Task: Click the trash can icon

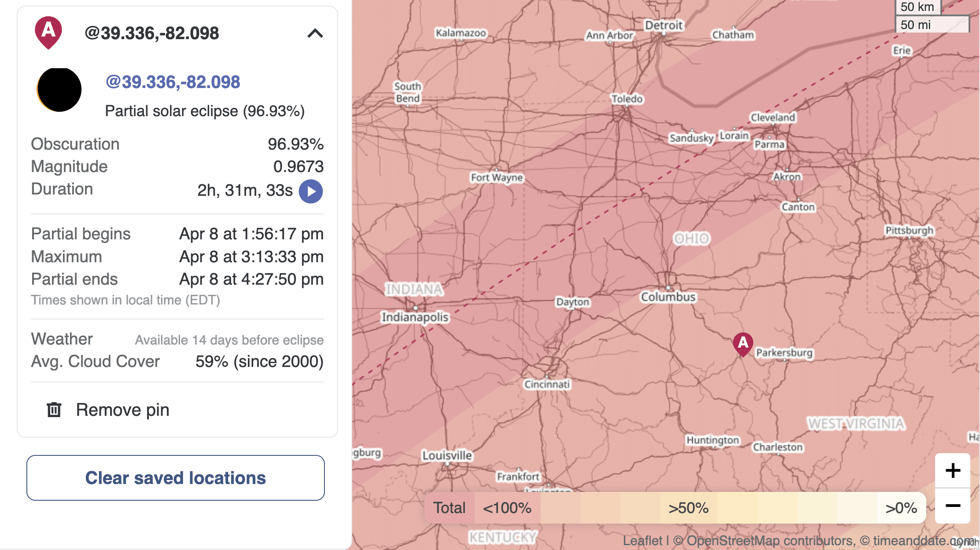Action: 54,410
